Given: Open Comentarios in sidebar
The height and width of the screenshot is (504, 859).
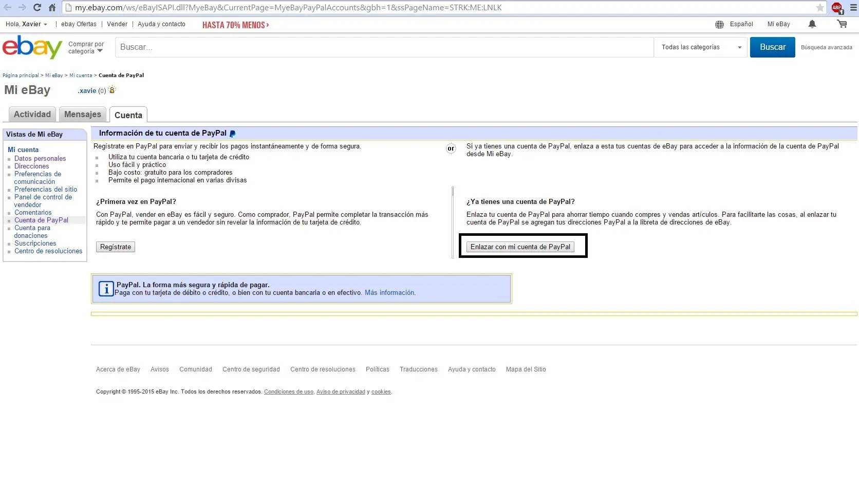Looking at the screenshot, I should [33, 213].
